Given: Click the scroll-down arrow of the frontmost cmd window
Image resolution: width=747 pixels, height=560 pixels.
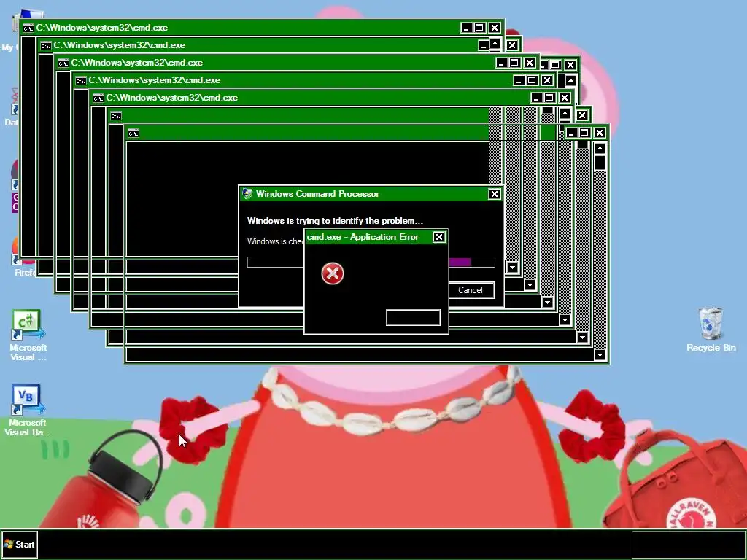Looking at the screenshot, I should pyautogui.click(x=600, y=355).
